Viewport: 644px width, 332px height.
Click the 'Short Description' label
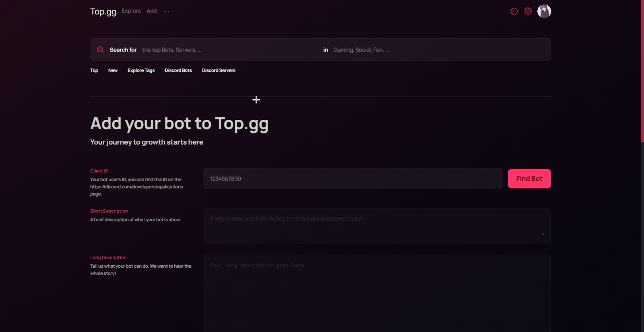109,211
